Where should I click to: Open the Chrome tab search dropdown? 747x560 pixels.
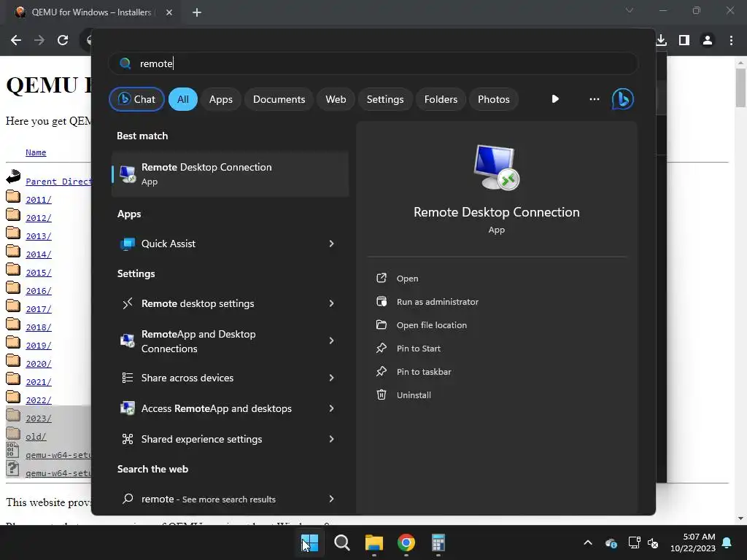tap(630, 10)
